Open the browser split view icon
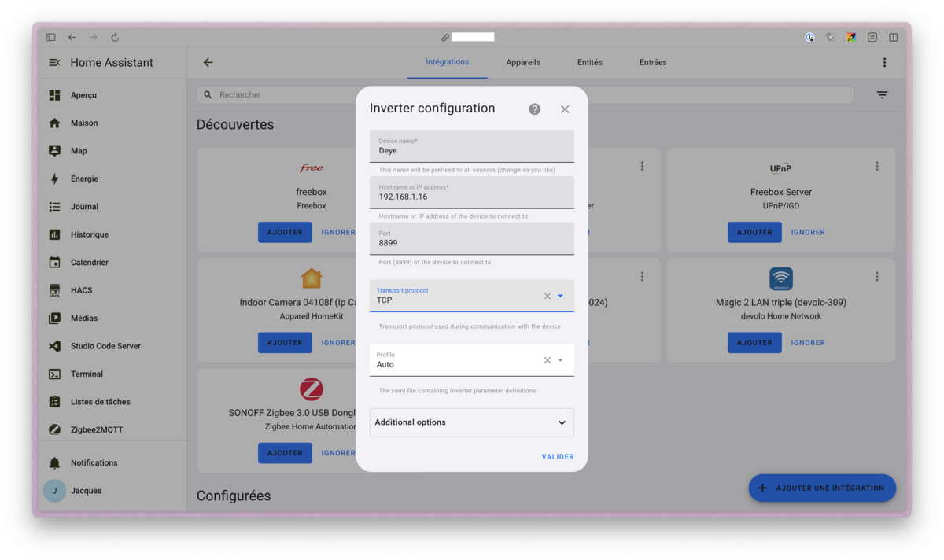The width and height of the screenshot is (944, 560). (x=894, y=37)
